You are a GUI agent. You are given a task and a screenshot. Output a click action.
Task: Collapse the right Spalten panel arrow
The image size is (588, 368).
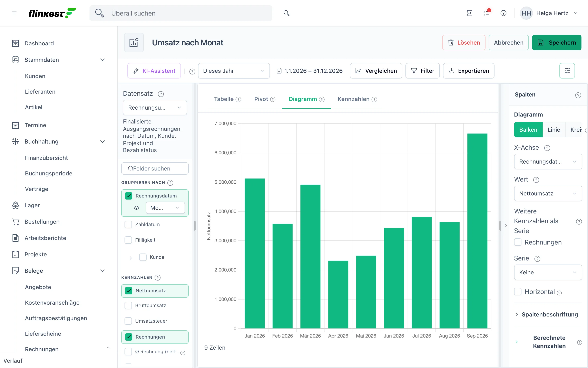pos(506,226)
